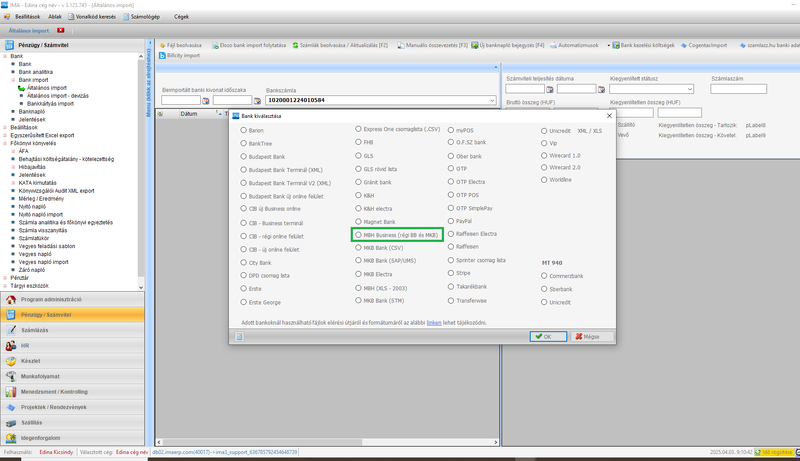
Task: Choose the K&H electra radio option
Action: [358, 208]
